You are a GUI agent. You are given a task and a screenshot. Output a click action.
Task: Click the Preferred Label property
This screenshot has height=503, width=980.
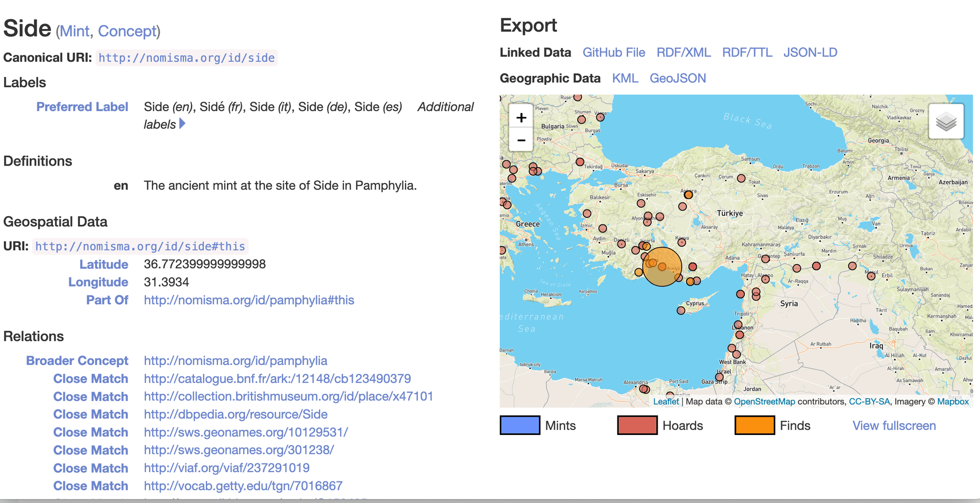click(x=82, y=107)
